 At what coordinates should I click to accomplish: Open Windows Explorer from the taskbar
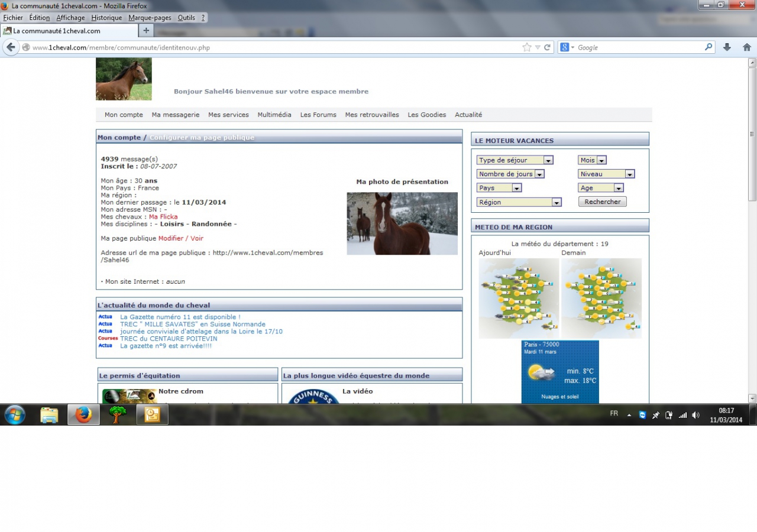(x=49, y=415)
